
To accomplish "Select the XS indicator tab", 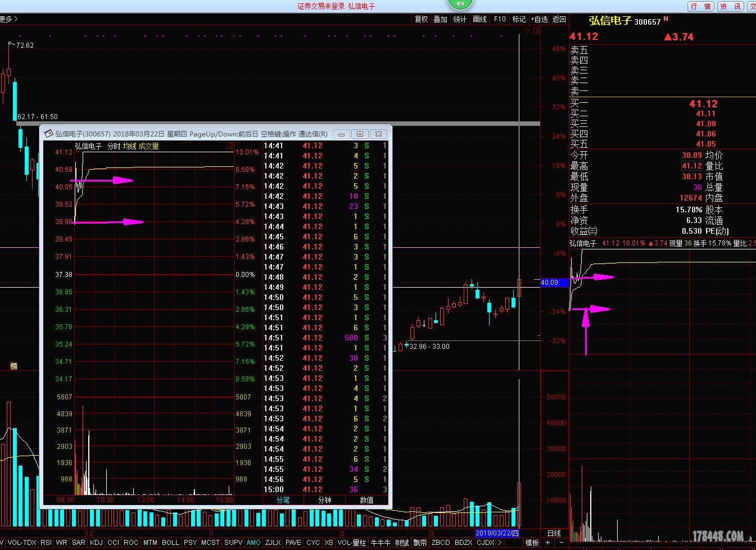I will click(329, 543).
